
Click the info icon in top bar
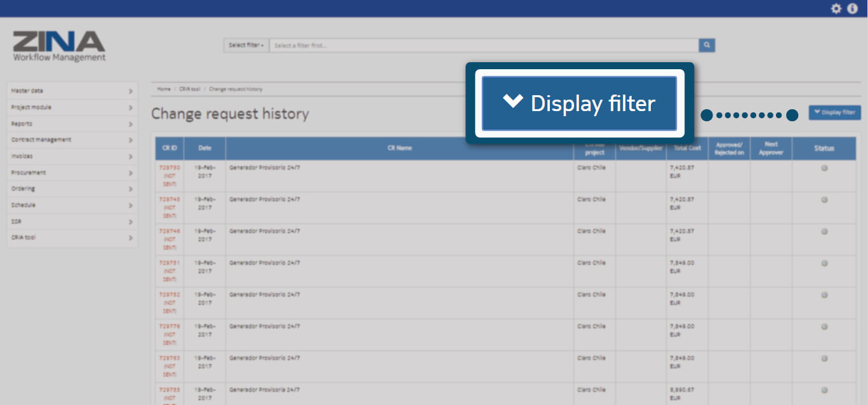coord(852,8)
